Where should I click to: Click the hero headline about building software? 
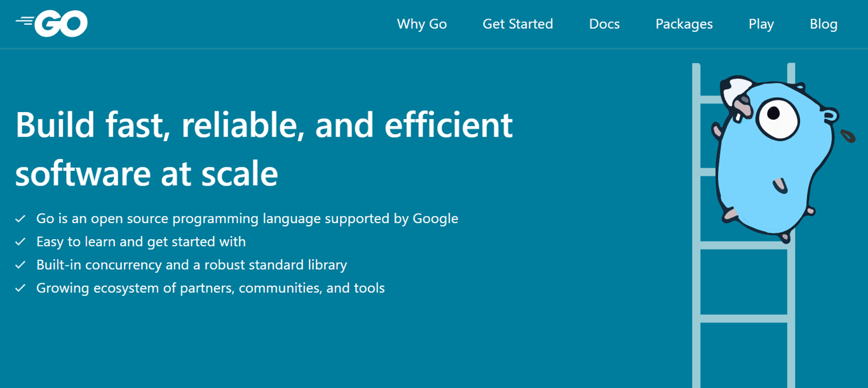tap(264, 148)
